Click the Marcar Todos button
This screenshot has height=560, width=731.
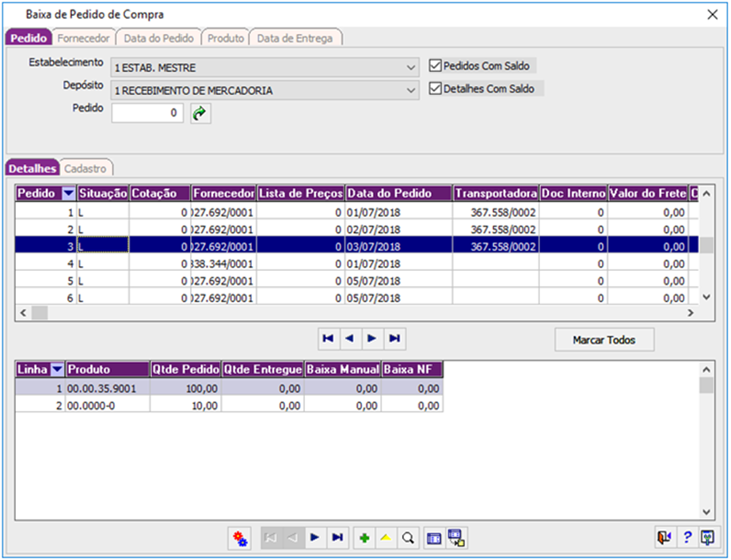pos(604,340)
